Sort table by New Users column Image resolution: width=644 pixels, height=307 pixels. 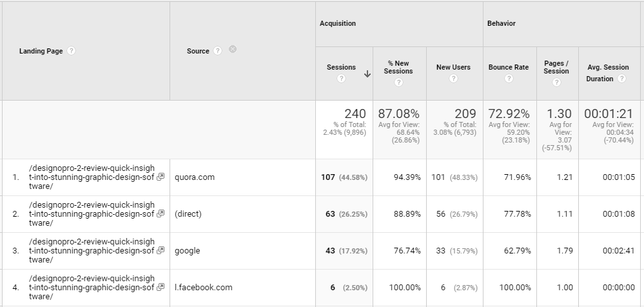453,67
